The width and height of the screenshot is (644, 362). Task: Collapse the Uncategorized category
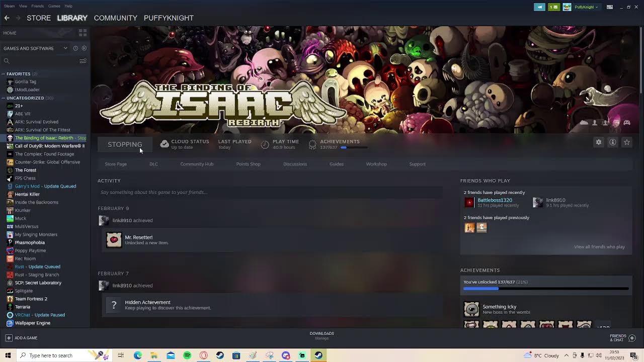4,98
